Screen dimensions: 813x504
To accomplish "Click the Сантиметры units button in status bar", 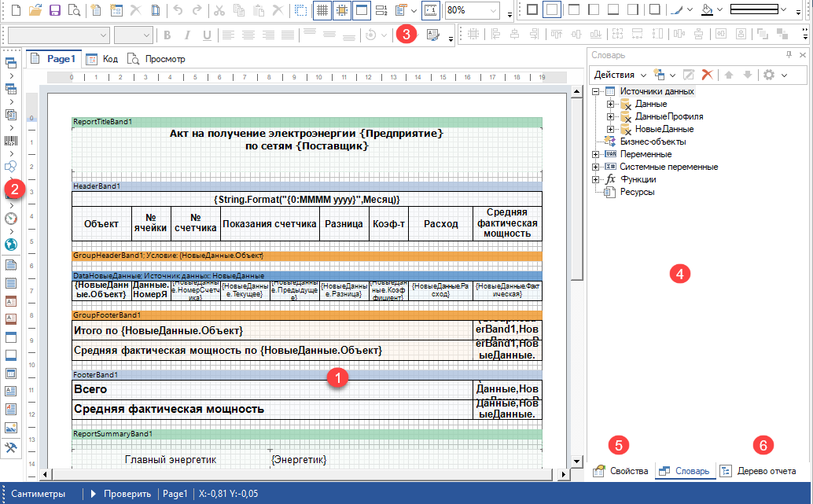I will (x=39, y=494).
